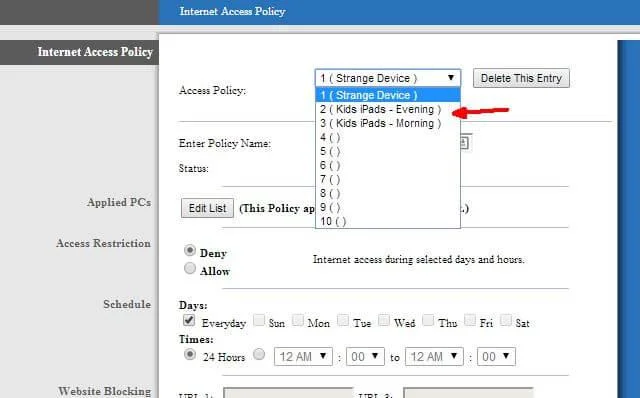Check the Tue day checkbox
The image size is (640, 398).
343,320
